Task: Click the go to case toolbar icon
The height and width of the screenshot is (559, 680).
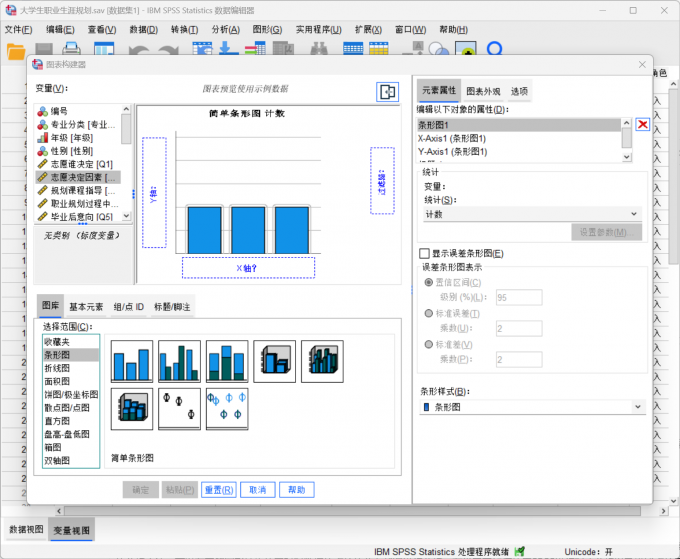Action: pyautogui.click(x=203, y=49)
